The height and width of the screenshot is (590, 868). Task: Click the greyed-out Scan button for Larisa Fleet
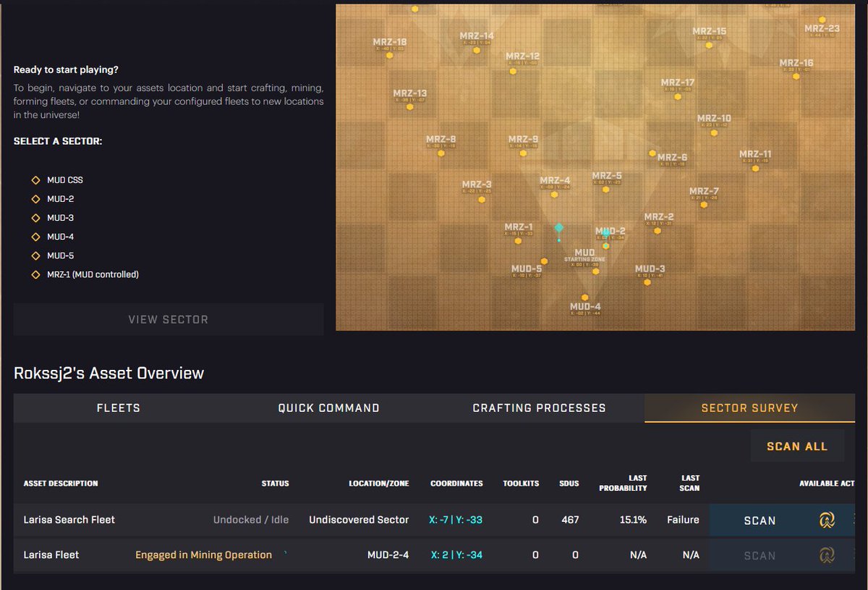(759, 556)
